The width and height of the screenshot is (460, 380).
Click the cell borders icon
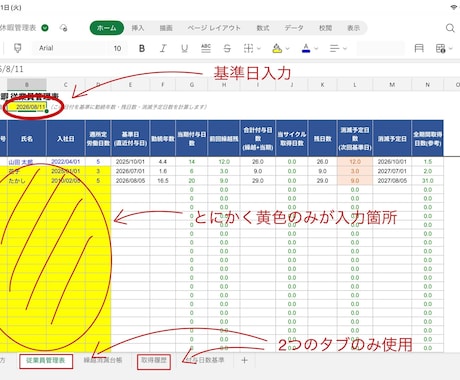pyautogui.click(x=248, y=49)
